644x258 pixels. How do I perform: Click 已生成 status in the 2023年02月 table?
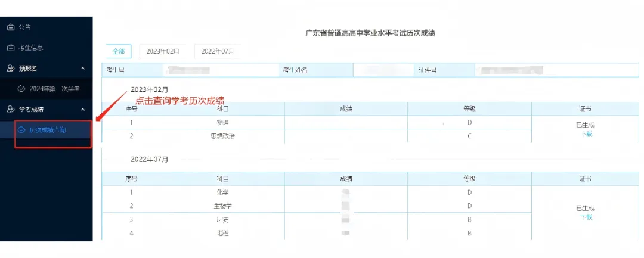coord(586,126)
